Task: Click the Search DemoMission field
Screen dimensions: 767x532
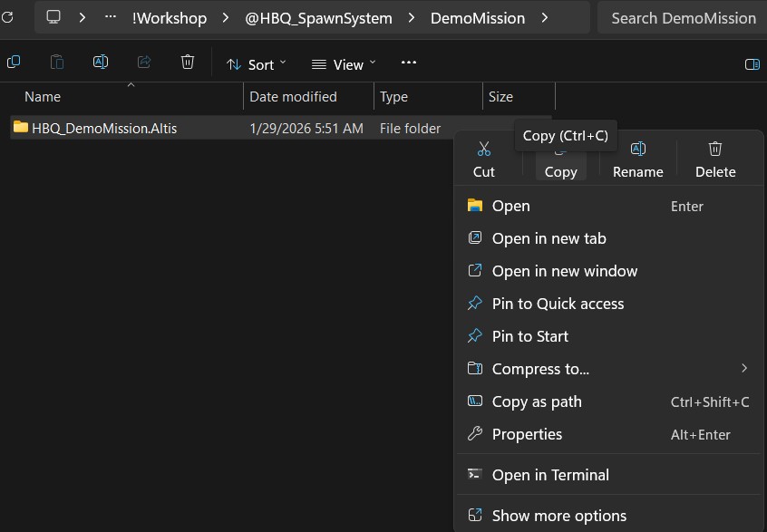Action: click(683, 18)
